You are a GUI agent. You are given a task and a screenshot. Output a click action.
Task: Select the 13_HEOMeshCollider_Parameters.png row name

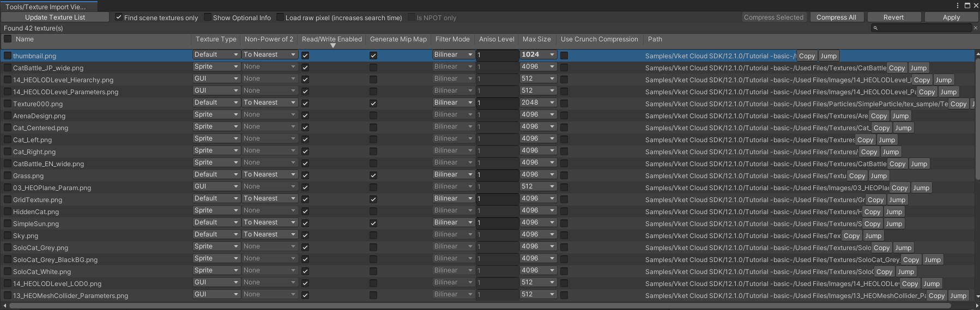click(x=70, y=296)
